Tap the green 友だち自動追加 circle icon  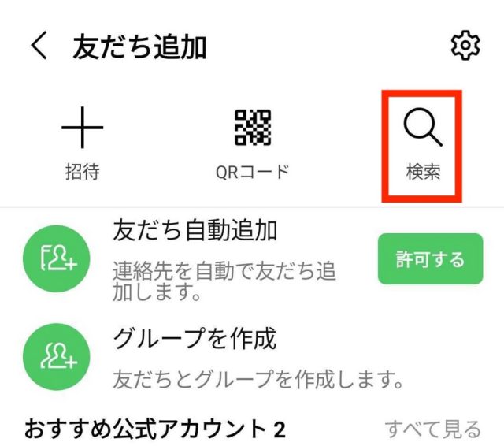[57, 259]
